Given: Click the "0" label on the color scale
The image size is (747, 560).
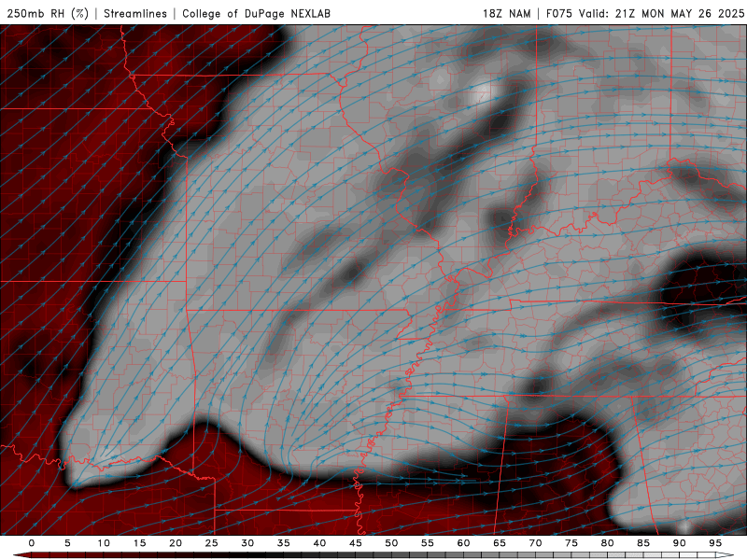Looking at the screenshot, I should 32,543.
